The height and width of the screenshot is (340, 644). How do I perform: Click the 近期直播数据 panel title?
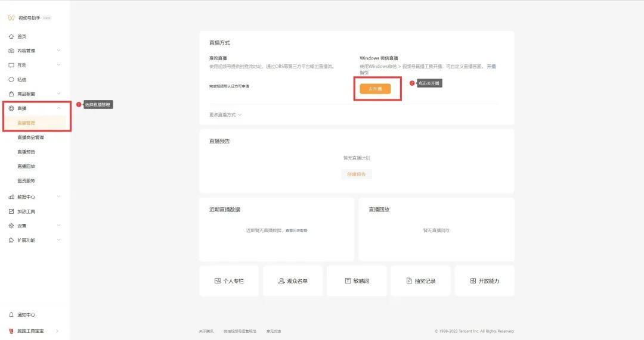(225, 210)
